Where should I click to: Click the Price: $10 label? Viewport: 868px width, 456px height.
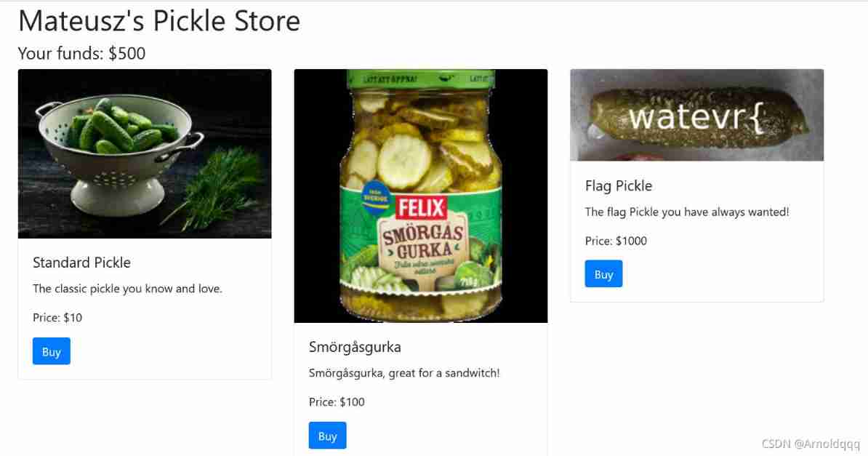(x=57, y=318)
